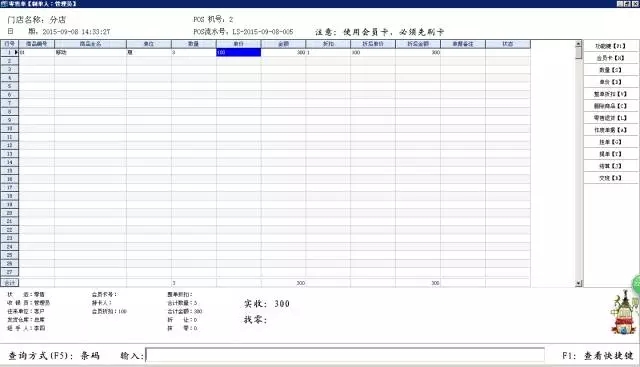The width and height of the screenshot is (640, 367).
Task: Click the row 1 indicator arrow
Action: (16, 52)
